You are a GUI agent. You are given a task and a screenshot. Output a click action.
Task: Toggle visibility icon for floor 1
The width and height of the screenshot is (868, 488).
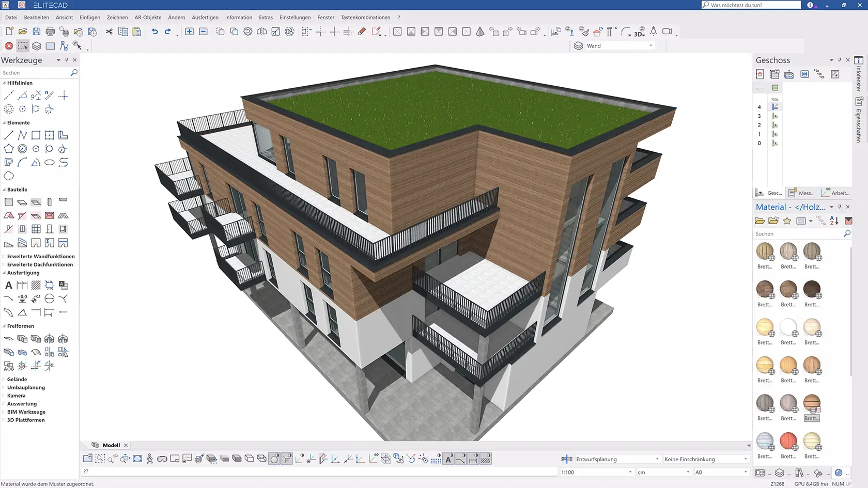tap(774, 134)
